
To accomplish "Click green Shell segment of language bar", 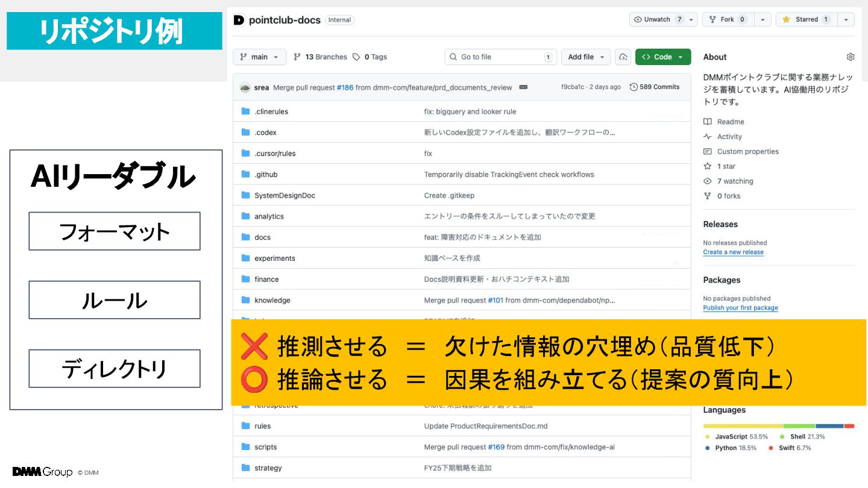I will point(799,426).
